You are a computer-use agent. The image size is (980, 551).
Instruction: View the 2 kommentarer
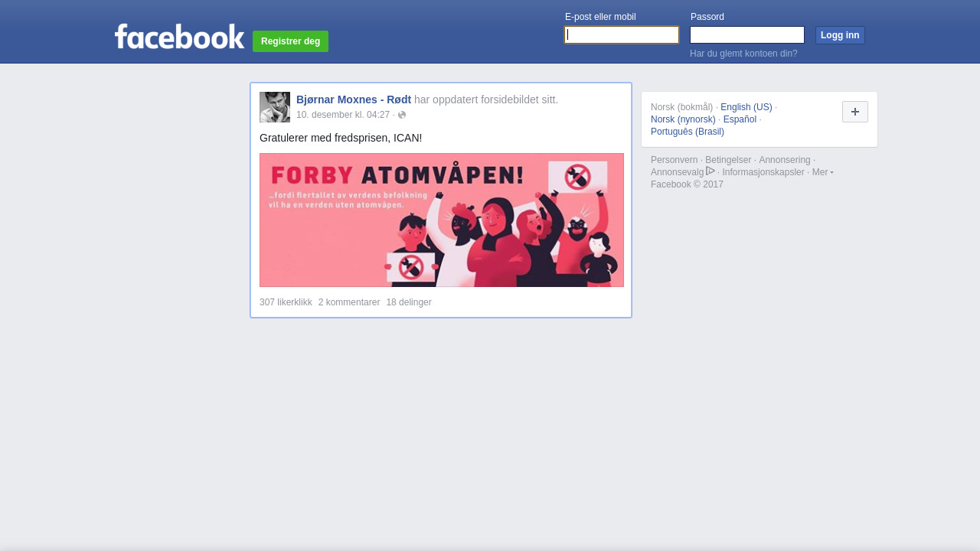coord(349,302)
